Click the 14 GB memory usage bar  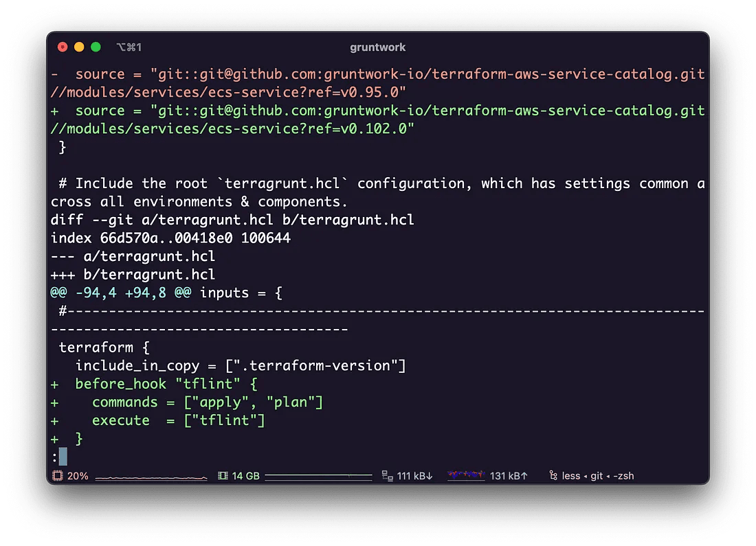tap(318, 476)
